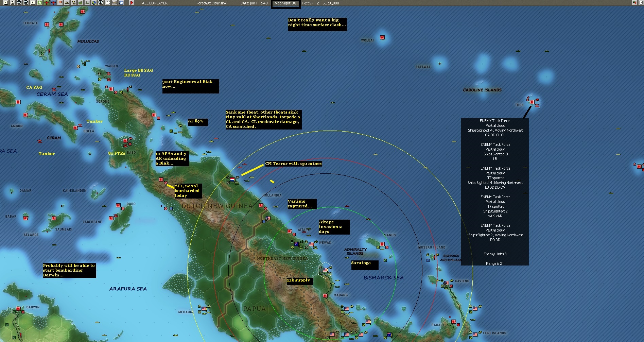Click the 'Enemy Units:3' text in tooltip

[x=495, y=254]
